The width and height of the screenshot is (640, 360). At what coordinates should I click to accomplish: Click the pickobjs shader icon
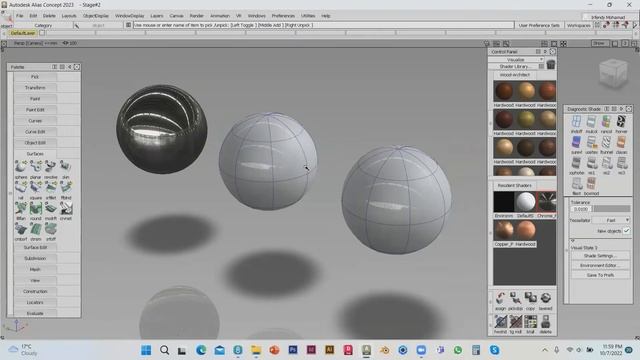coord(516,298)
